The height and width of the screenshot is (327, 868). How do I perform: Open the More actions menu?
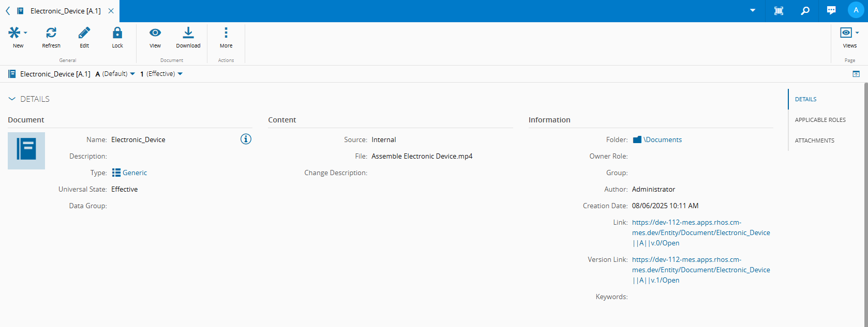tap(226, 33)
